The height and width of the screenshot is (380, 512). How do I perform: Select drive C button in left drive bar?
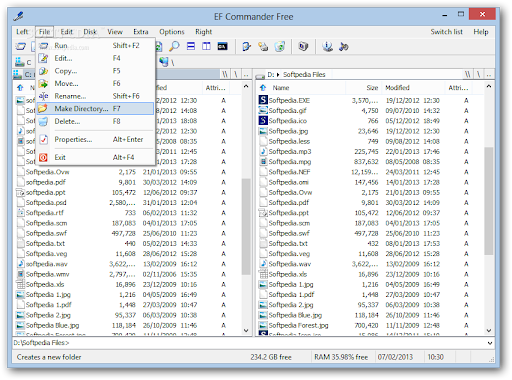pyautogui.click(x=23, y=62)
